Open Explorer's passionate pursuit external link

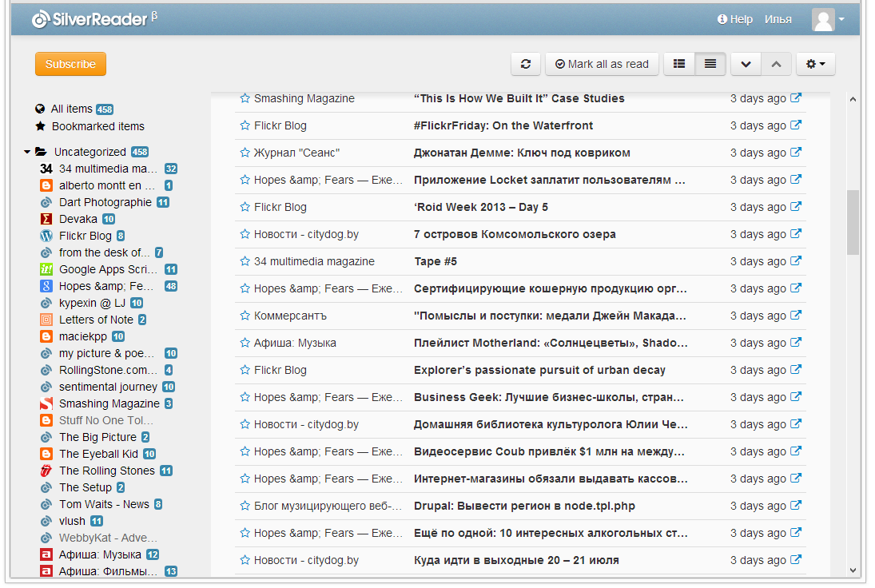click(796, 369)
